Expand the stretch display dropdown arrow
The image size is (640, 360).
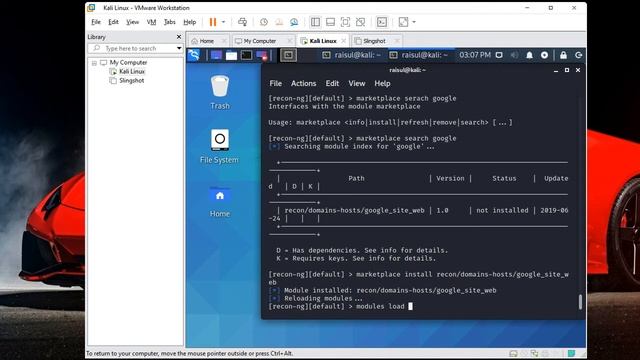[x=414, y=22]
